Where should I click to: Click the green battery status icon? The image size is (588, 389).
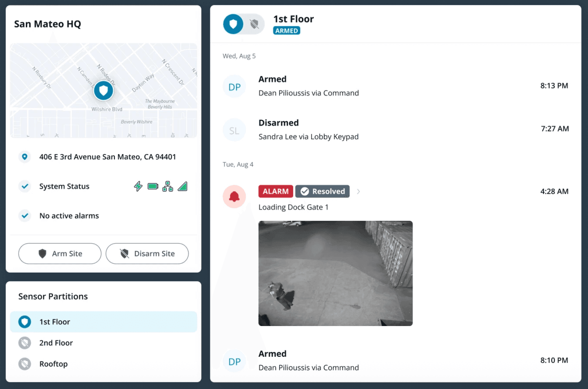[153, 186]
